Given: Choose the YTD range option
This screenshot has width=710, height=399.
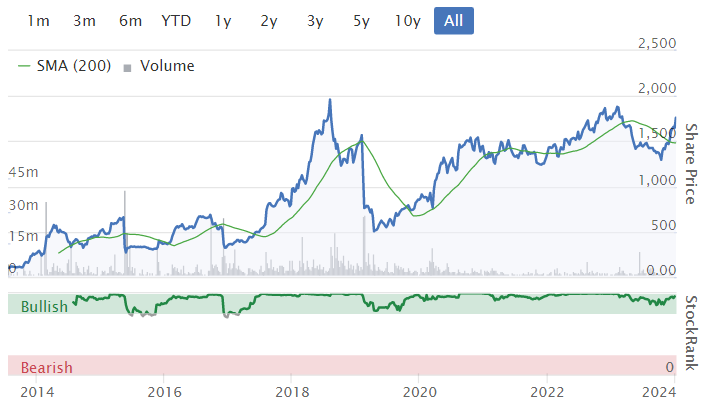Looking at the screenshot, I should [176, 21].
